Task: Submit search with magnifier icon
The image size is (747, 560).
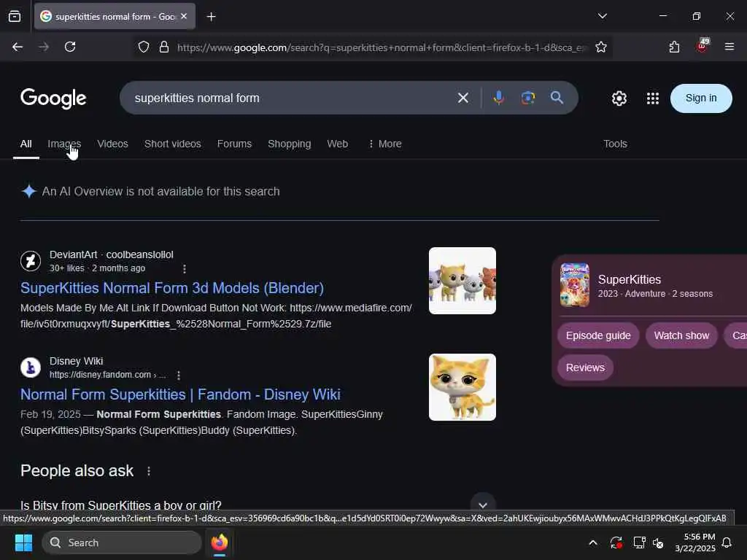Action: pos(557,98)
